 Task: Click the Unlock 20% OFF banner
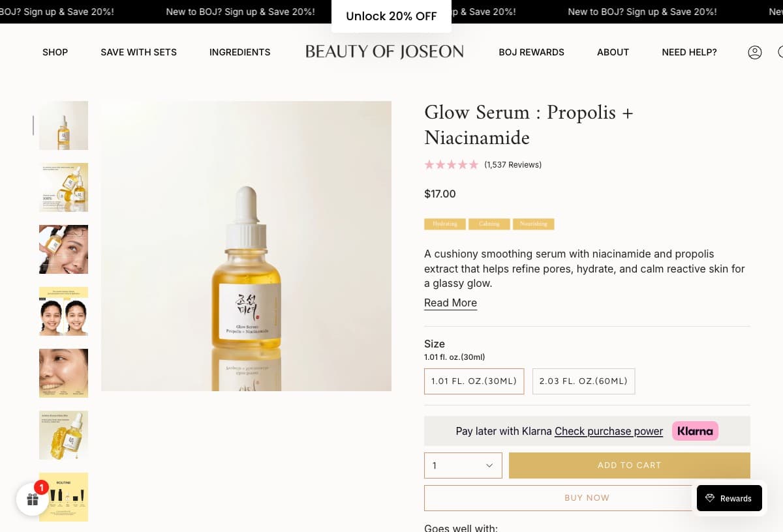coord(391,16)
